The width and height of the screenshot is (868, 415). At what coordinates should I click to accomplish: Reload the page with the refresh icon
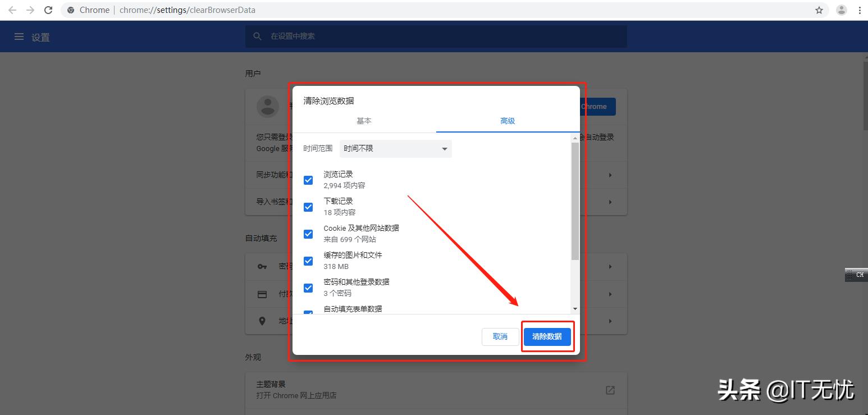click(x=48, y=10)
